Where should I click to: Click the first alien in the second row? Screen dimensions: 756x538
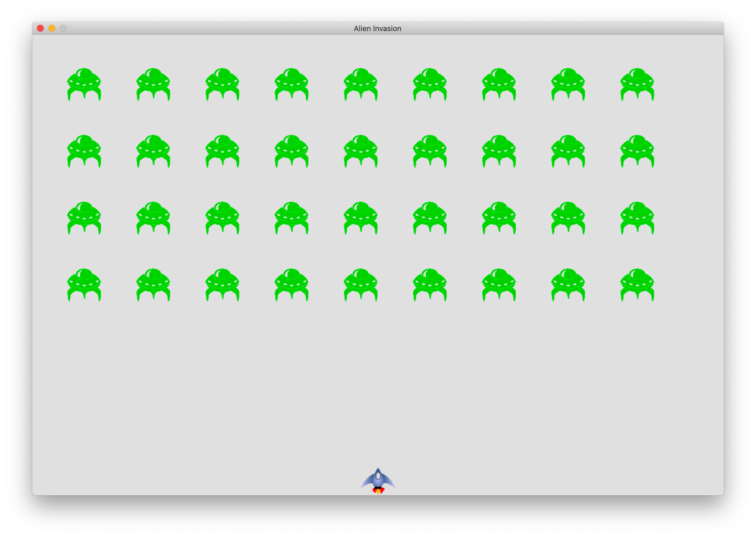pos(84,151)
